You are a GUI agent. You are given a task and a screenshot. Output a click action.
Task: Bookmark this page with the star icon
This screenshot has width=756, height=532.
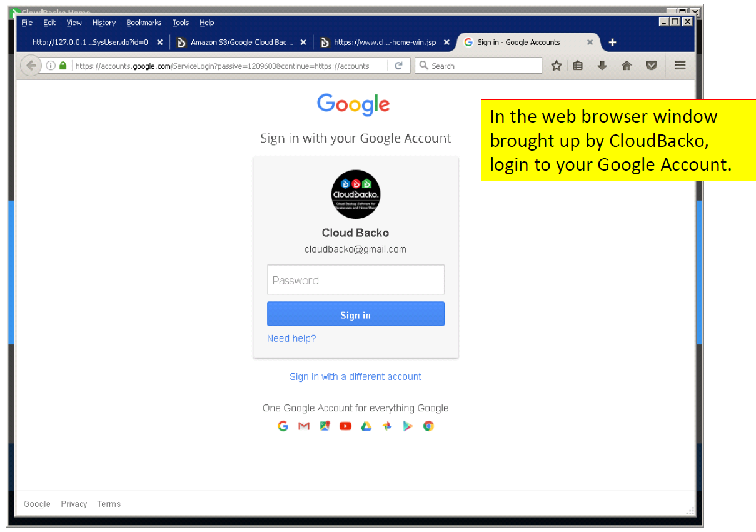pos(556,66)
